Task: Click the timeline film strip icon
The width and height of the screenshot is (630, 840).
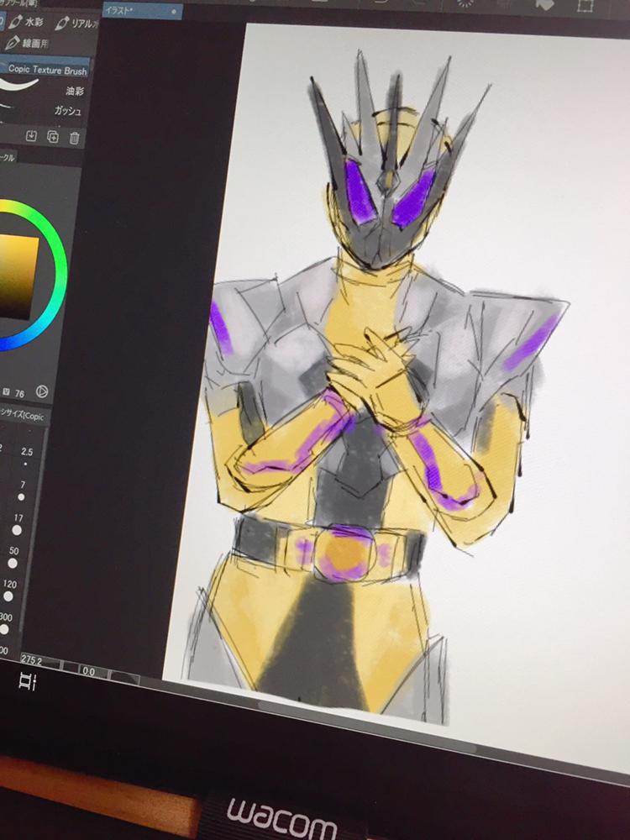Action: coord(27,681)
